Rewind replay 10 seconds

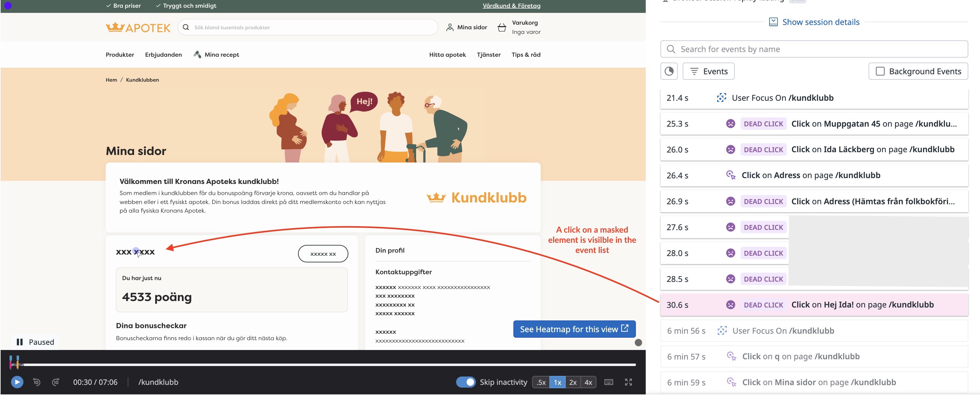pos(37,382)
